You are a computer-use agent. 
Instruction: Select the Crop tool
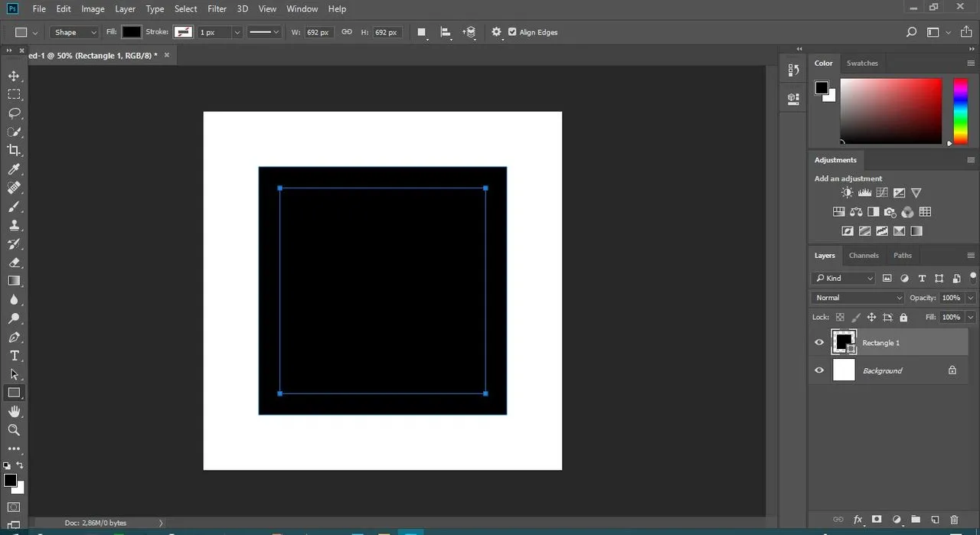[x=14, y=151]
